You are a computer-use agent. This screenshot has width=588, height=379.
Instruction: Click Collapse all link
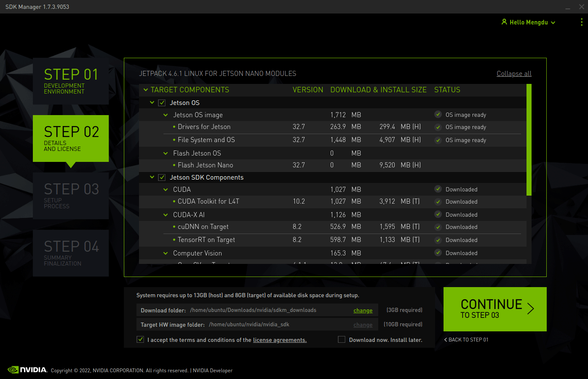(x=514, y=73)
